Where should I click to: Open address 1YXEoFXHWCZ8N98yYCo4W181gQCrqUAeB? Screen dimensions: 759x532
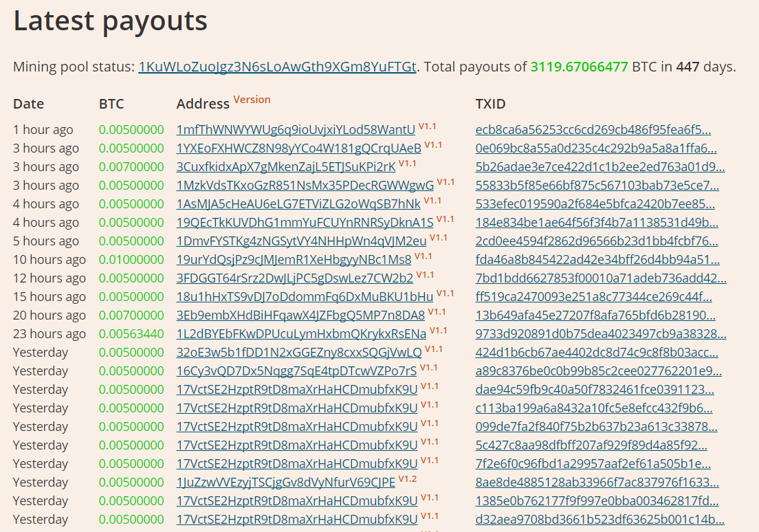tap(298, 148)
